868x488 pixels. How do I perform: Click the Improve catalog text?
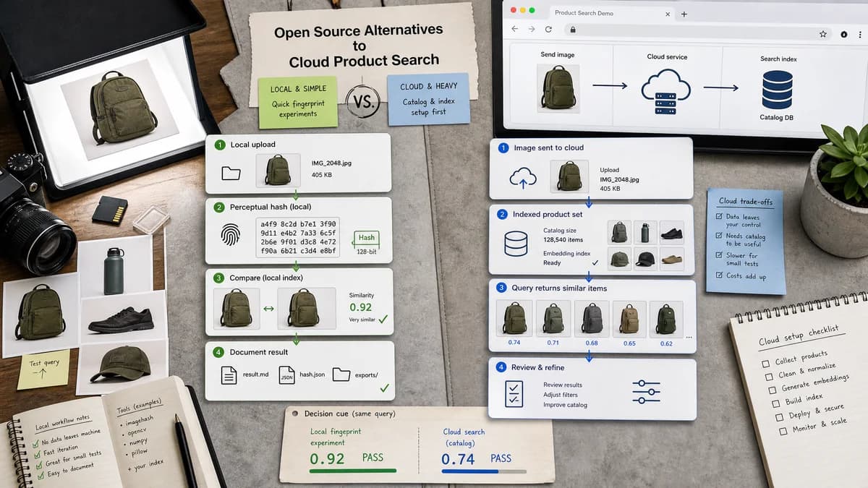566,405
